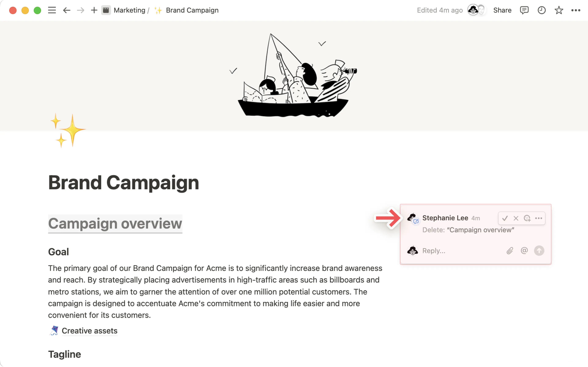Open the page comments panel icon
Viewport: 588px width, 367px height.
pos(524,10)
